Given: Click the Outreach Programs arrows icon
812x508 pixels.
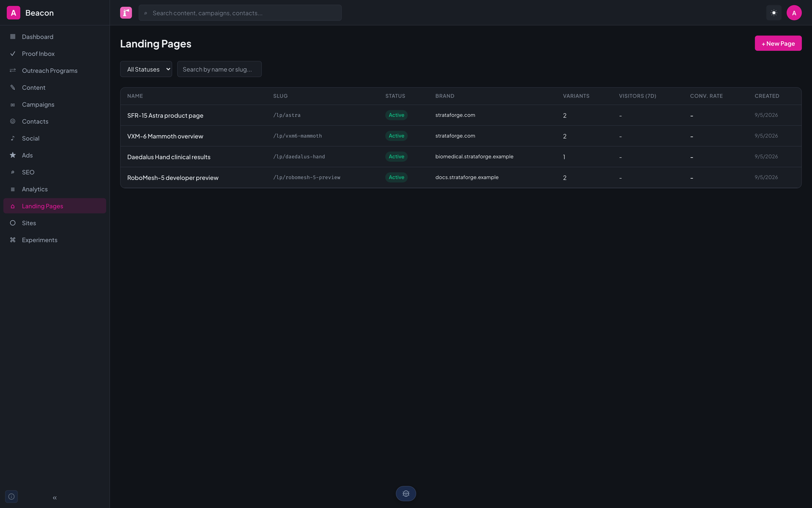Looking at the screenshot, I should (x=12, y=71).
